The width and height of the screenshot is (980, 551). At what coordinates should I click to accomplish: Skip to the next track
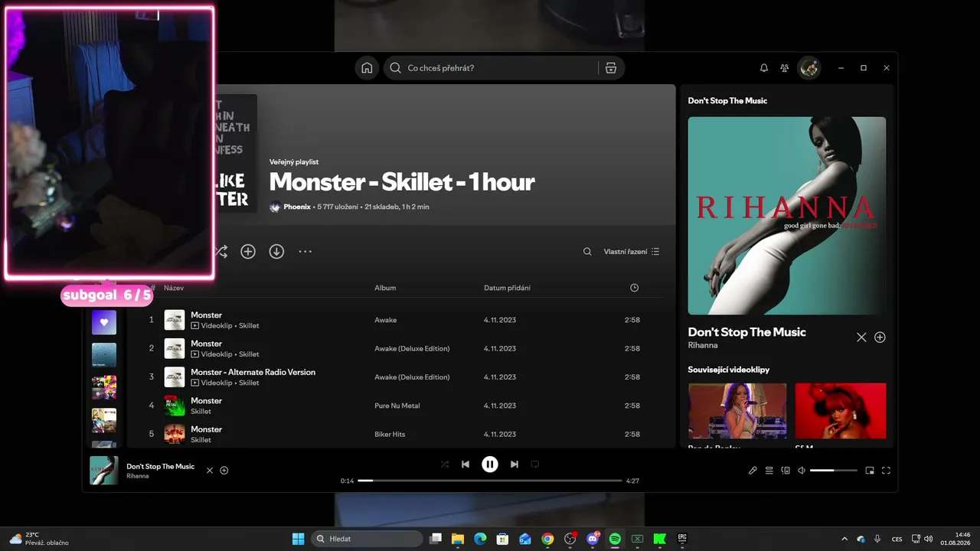pyautogui.click(x=514, y=465)
